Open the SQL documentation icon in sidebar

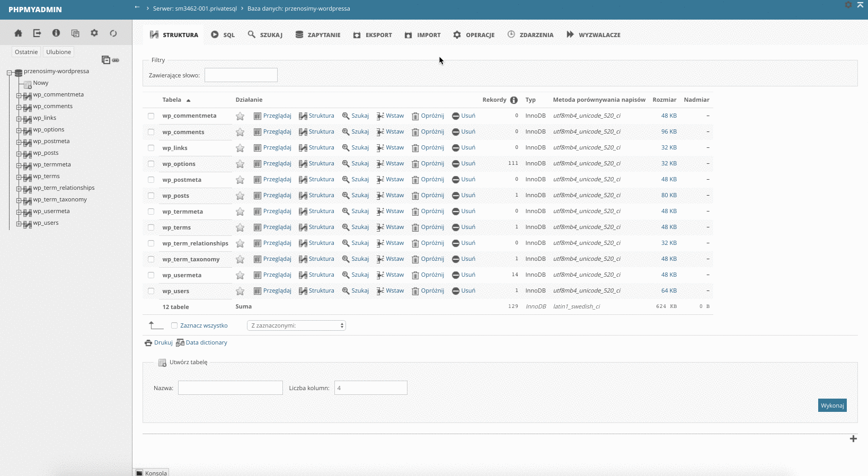[x=75, y=33]
